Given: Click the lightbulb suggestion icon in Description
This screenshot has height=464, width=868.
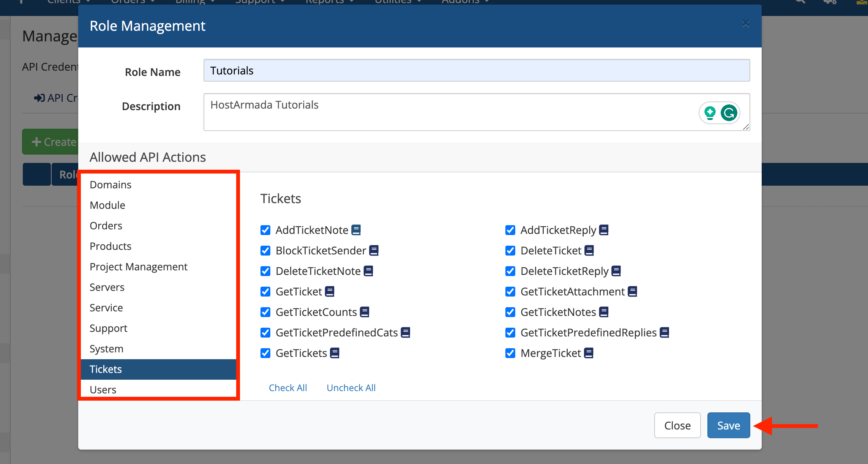Looking at the screenshot, I should (710, 113).
